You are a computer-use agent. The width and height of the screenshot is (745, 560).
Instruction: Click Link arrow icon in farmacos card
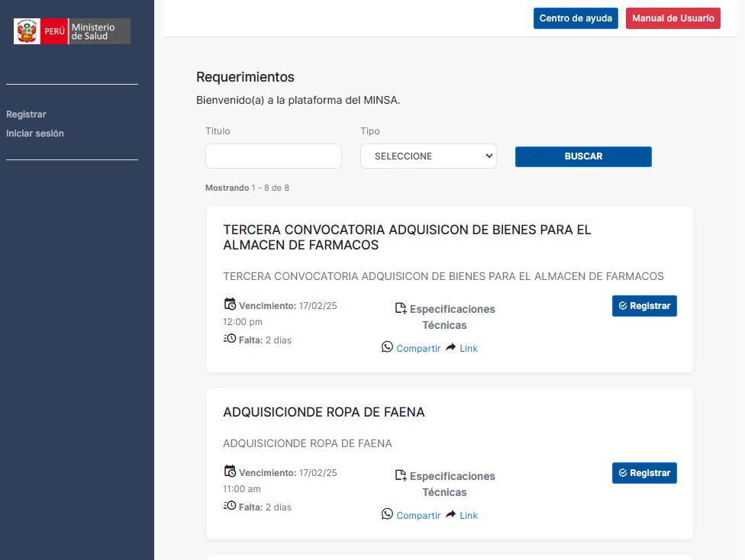(x=450, y=347)
